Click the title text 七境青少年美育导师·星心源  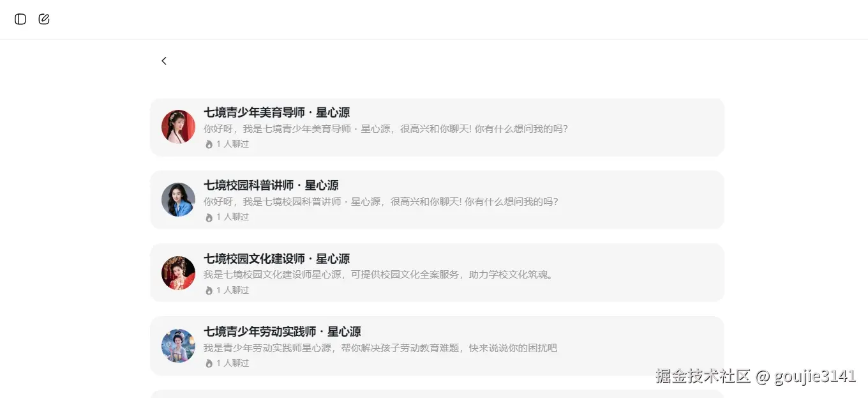pos(276,112)
